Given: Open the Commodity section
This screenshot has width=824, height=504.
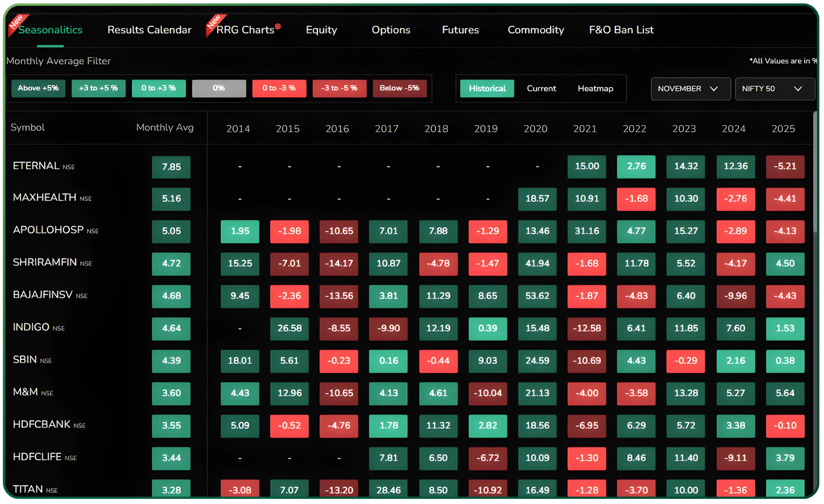Looking at the screenshot, I should 535,30.
